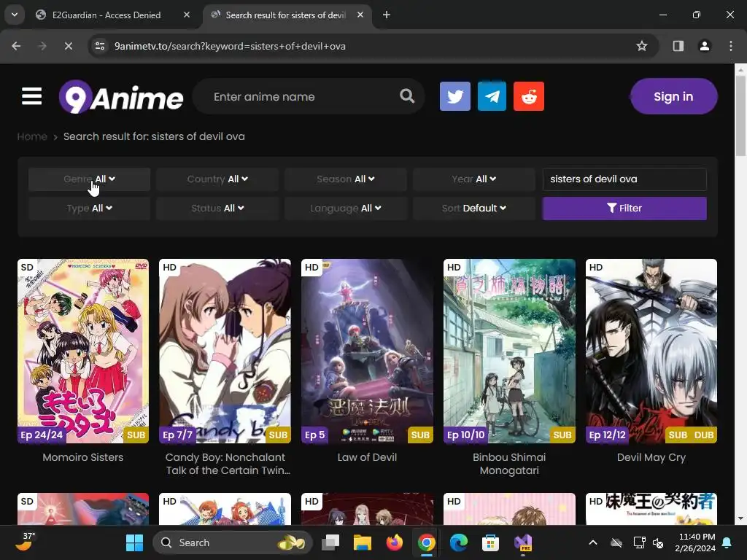
Task: Click the Windows taskbar Search box
Action: (232, 542)
